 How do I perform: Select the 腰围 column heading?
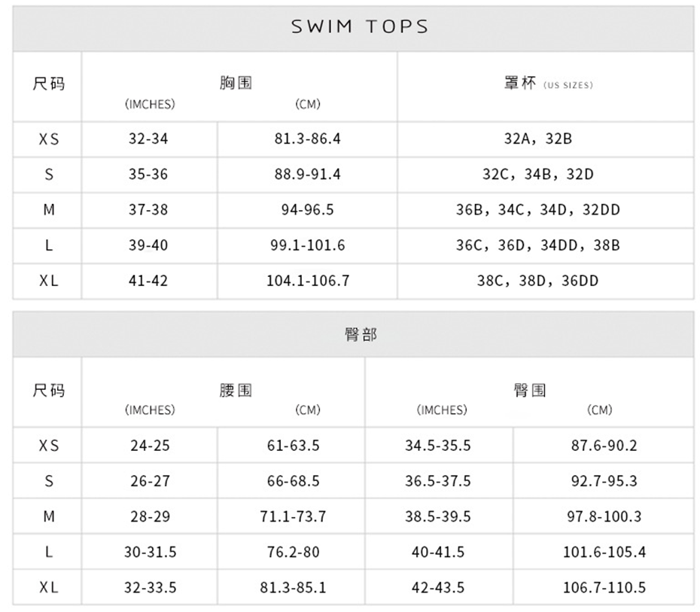[236, 390]
